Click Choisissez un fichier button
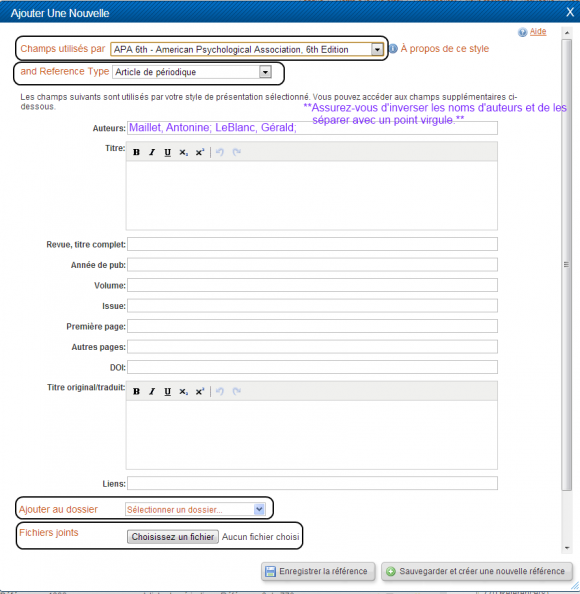 tap(173, 537)
